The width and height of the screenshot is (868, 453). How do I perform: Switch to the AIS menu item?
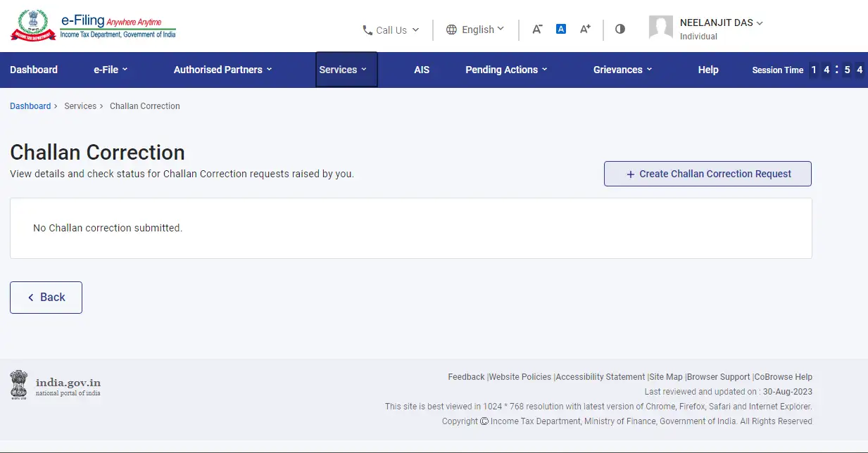422,70
